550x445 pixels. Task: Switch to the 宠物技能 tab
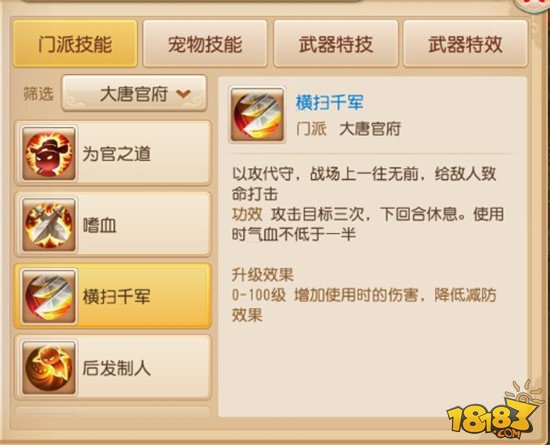pos(205,44)
